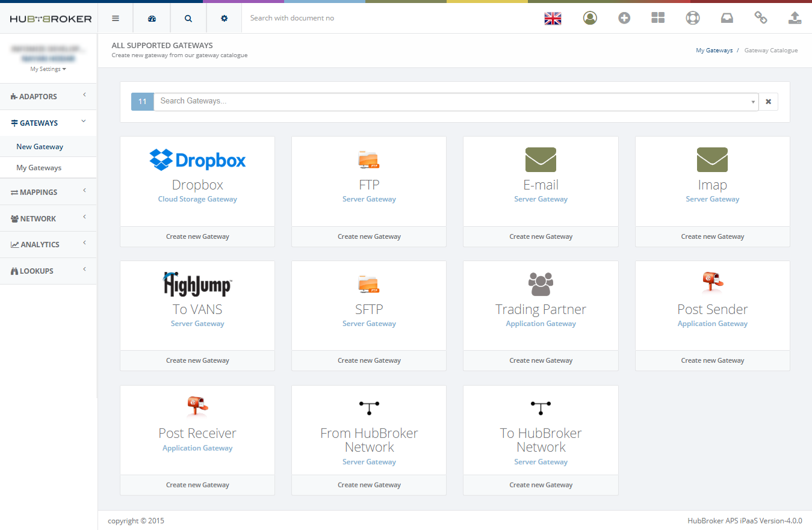
Task: Create new Gateway for Dropbox
Action: pos(197,236)
